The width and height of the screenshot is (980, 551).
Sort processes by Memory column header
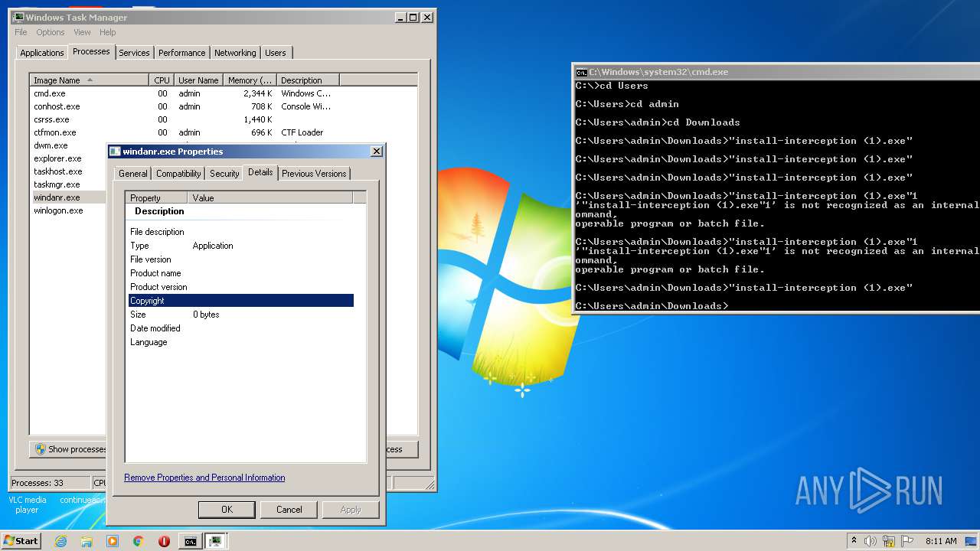pos(250,80)
